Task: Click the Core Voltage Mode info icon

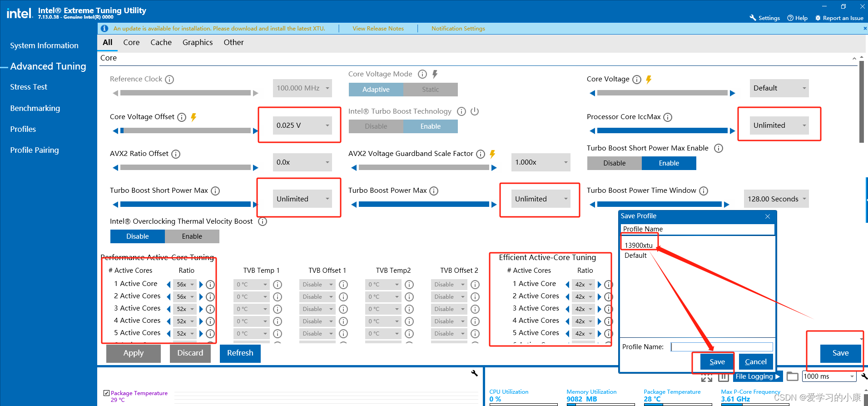Action: pos(422,74)
